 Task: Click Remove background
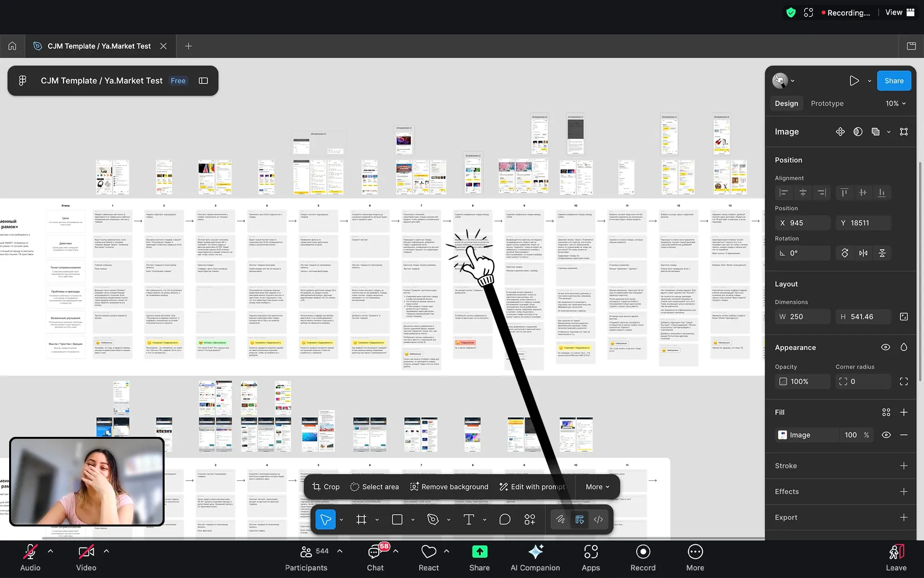click(x=449, y=487)
